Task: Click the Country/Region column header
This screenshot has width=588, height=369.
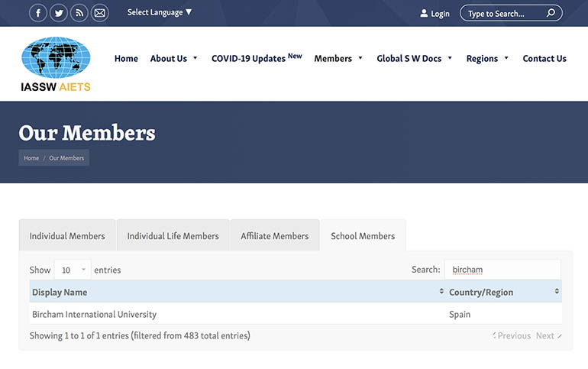Action: [504, 291]
